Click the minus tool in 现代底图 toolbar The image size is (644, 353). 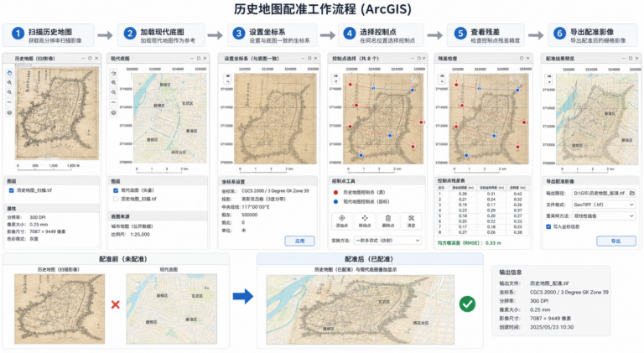point(113,102)
